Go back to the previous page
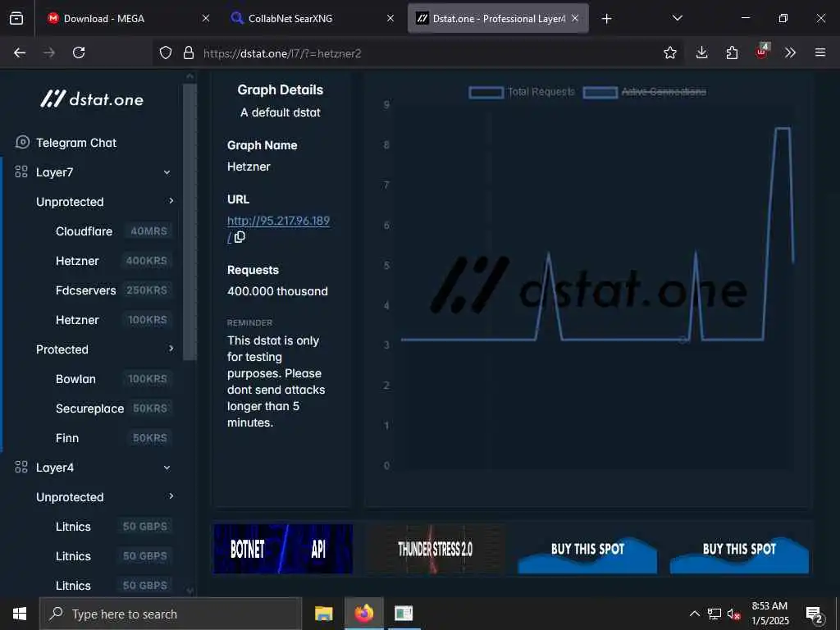Viewport: 840px width, 630px height. point(20,52)
